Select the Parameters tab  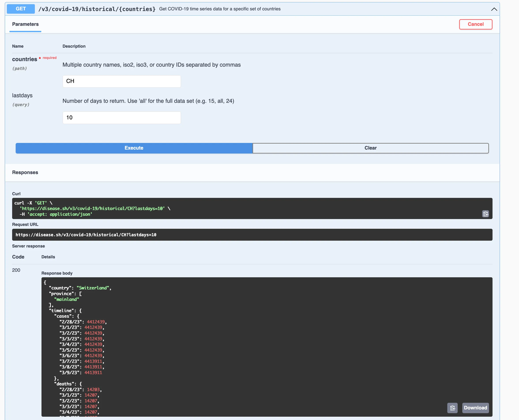[25, 24]
